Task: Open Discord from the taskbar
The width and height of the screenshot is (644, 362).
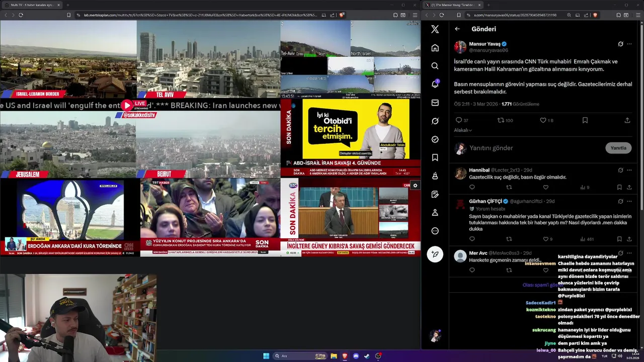Action: [x=356, y=356]
